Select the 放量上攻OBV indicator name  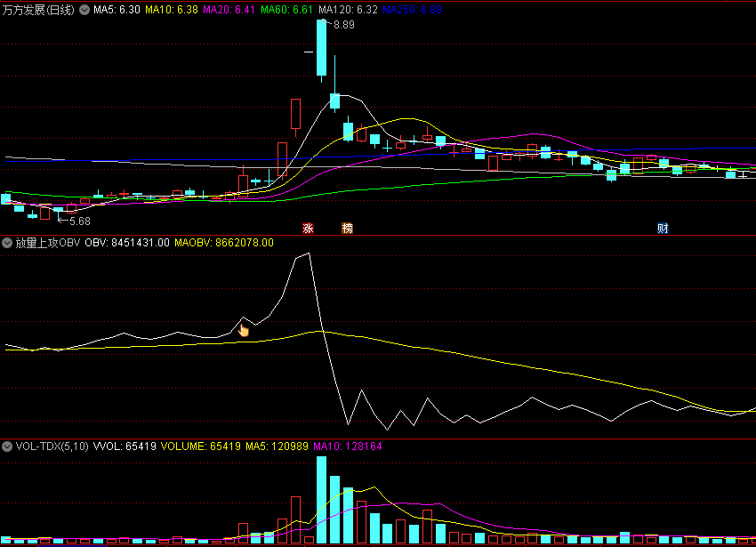pos(48,243)
